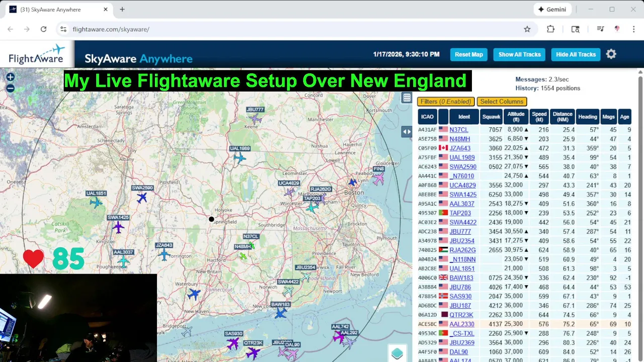Click the Hide All Tracks button
Screen dimensions: 644x362
(576, 54)
